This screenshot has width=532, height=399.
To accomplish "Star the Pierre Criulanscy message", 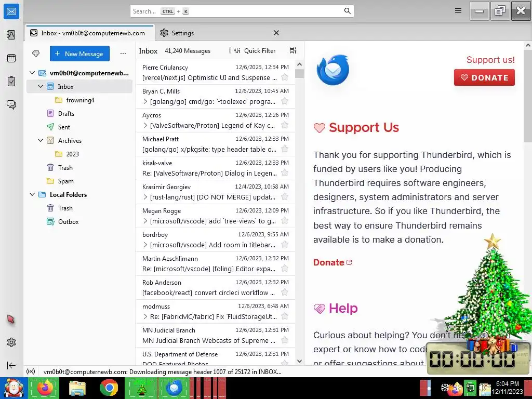I will (285, 77).
